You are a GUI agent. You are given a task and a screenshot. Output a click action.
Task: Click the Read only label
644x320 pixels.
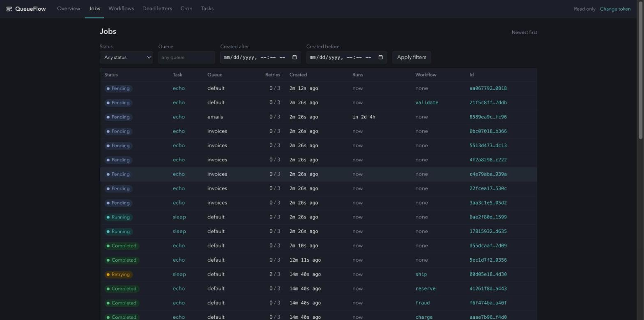point(584,9)
